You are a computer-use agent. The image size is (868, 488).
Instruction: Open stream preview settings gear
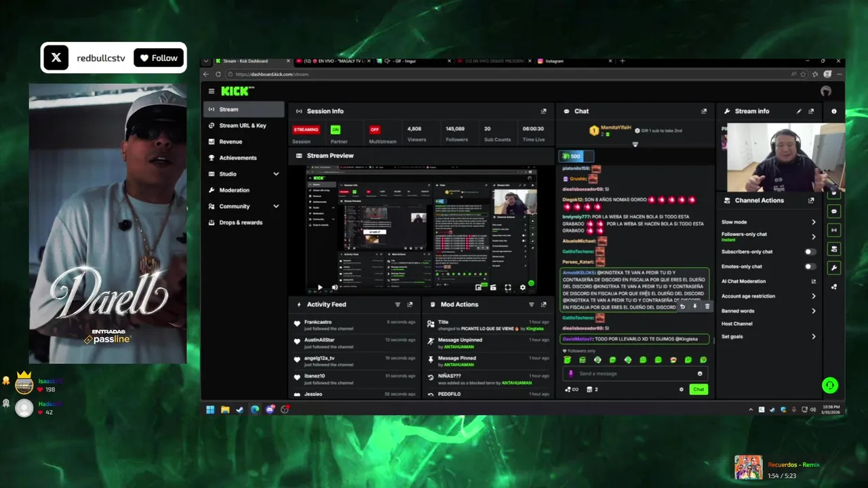(522, 287)
